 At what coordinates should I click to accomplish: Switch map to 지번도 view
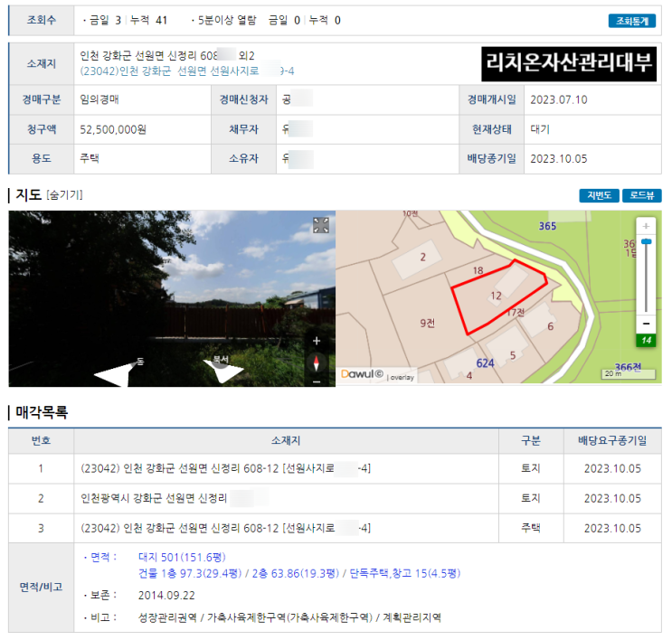(599, 195)
